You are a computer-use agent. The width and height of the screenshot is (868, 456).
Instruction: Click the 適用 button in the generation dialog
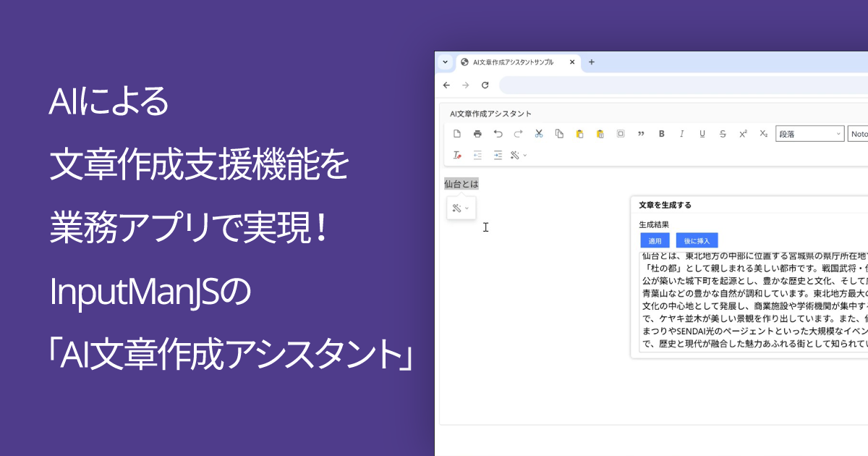pyautogui.click(x=655, y=240)
